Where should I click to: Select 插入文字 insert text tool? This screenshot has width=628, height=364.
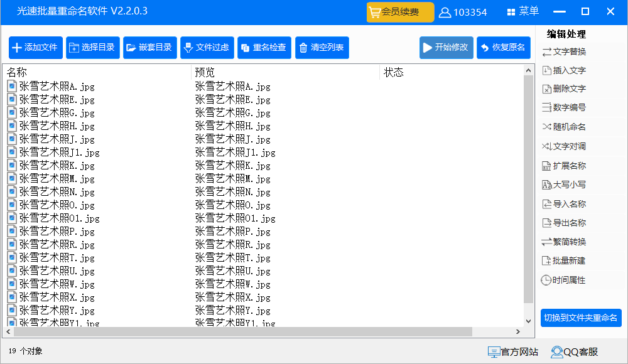[564, 70]
